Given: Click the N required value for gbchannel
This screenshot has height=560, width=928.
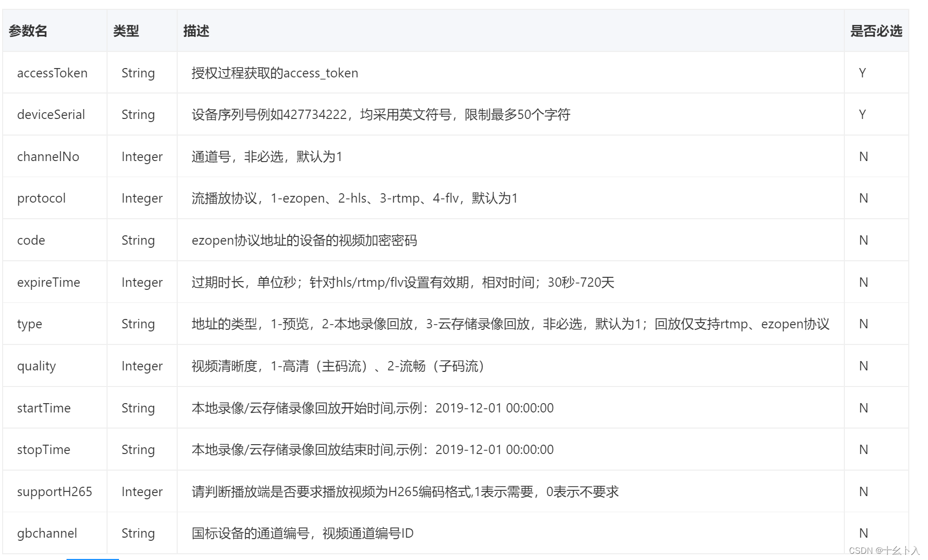Looking at the screenshot, I should [x=864, y=534].
